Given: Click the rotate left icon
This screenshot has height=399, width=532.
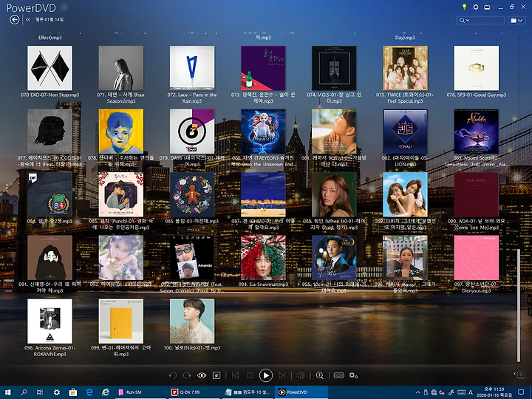Looking at the screenshot, I should tap(172, 375).
